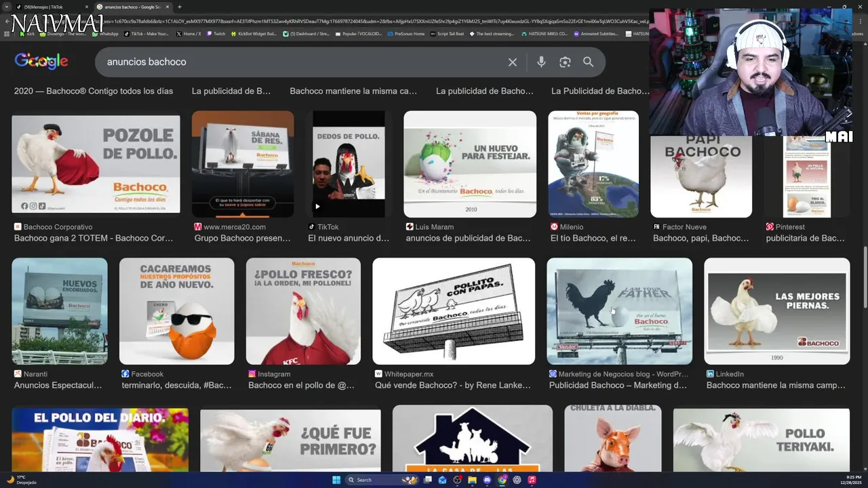Open the KickBot Widget Builder bookmark
The height and width of the screenshot is (488, 868).
click(x=254, y=33)
